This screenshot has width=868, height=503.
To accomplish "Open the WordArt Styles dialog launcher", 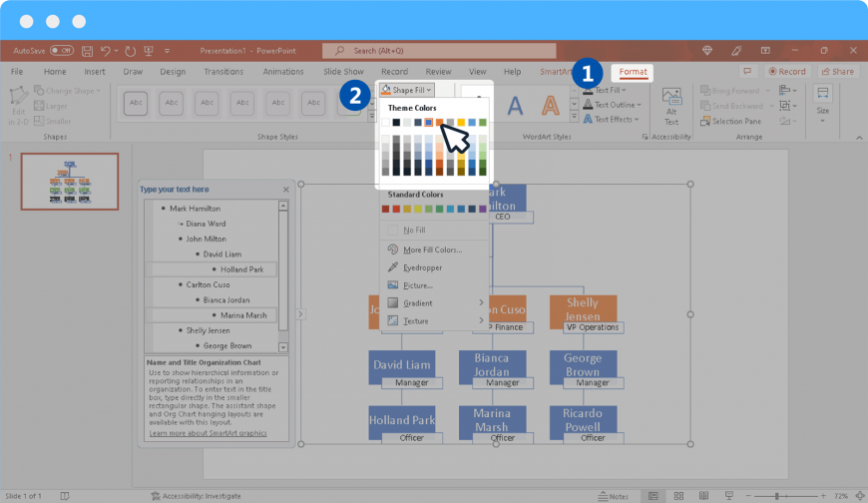I will point(645,137).
